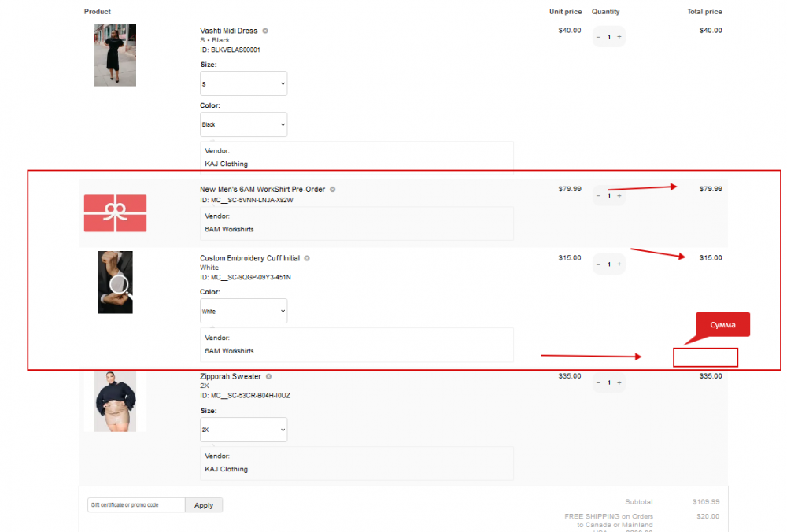The width and height of the screenshot is (787, 532).
Task: Remove Zipporah Sweater from cart
Action: click(269, 376)
